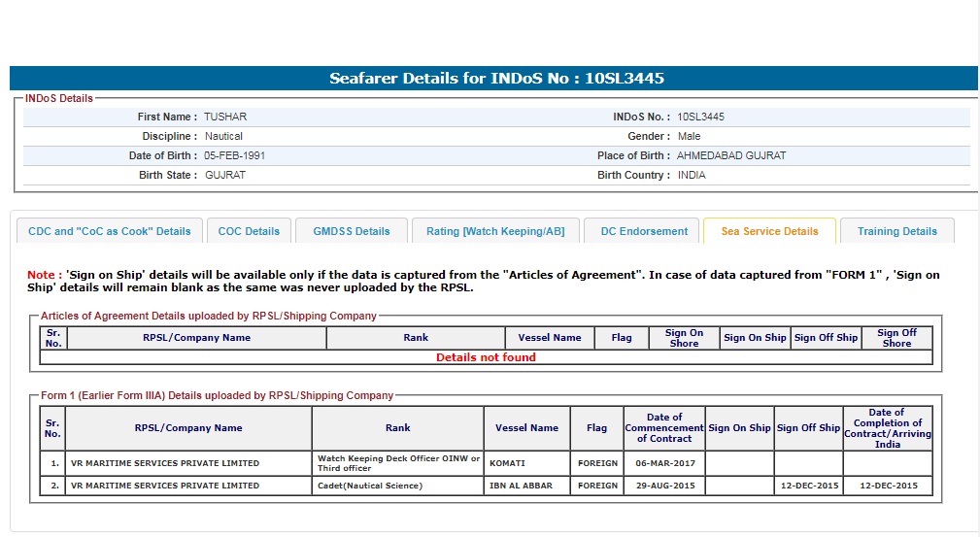Click the INDoS No. value 10SL3445
The image size is (980, 537).
point(700,117)
